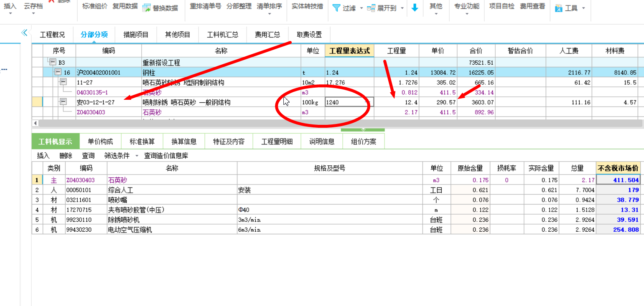Image resolution: width=644 pixels, height=306 pixels.
Task: Click the 项目自检 toolbar button
Action: [502, 6]
